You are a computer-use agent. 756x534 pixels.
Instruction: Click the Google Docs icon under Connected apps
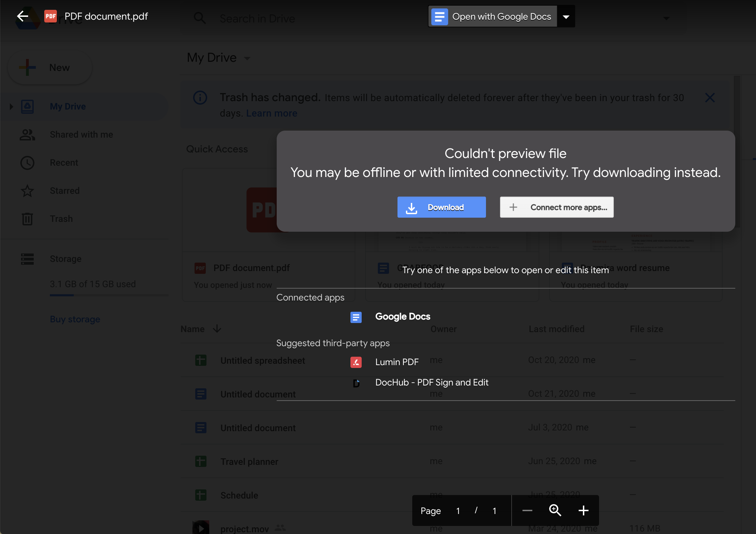click(356, 317)
